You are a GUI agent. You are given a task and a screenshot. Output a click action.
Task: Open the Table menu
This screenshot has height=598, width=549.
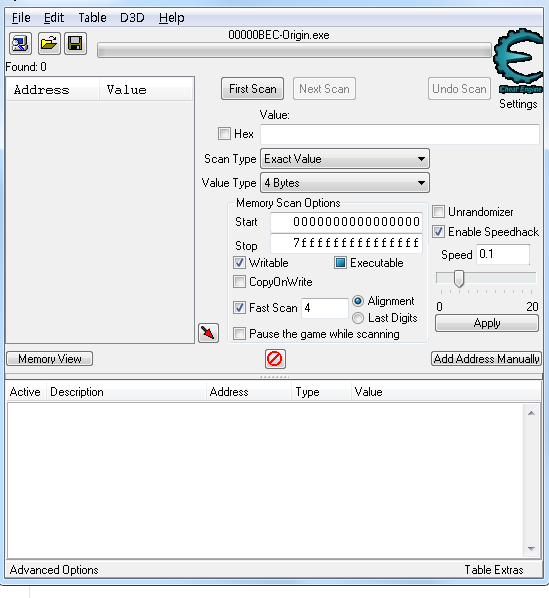click(x=92, y=18)
